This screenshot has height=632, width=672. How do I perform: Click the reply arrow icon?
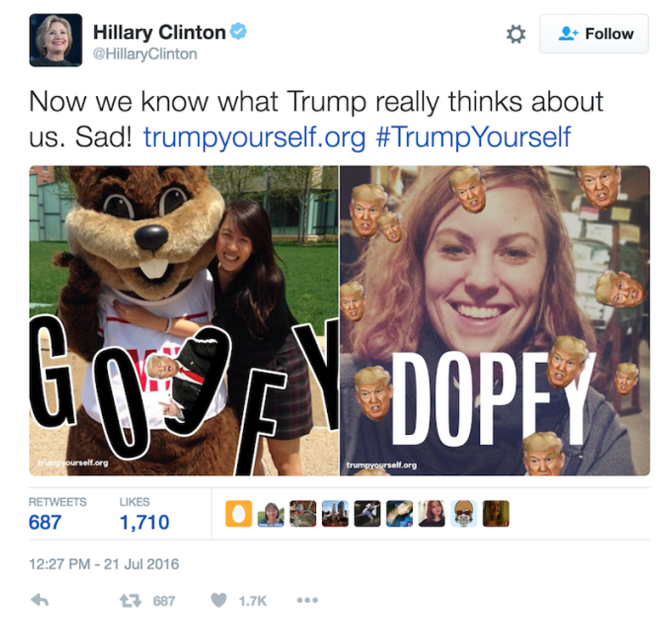point(40,600)
